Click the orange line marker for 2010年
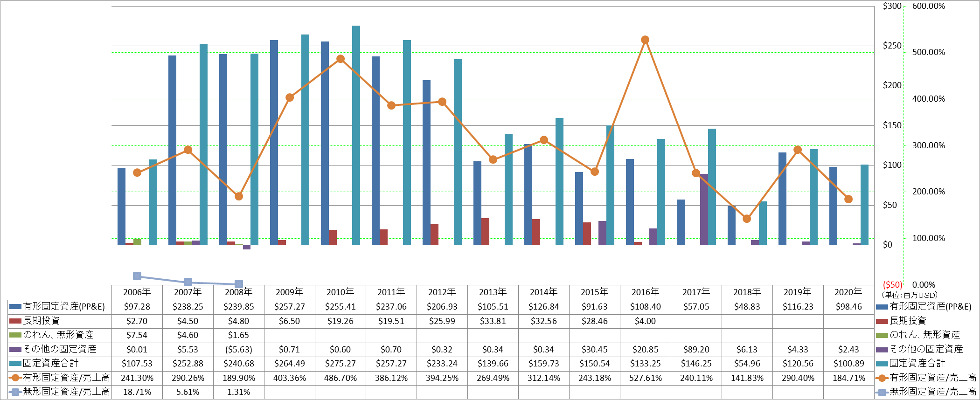The image size is (980, 400). [x=341, y=59]
